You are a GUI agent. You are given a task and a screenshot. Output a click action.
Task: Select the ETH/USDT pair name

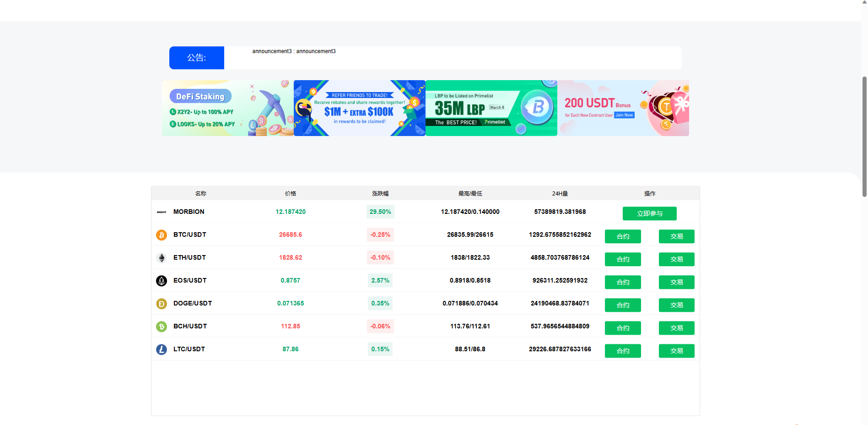(x=189, y=257)
